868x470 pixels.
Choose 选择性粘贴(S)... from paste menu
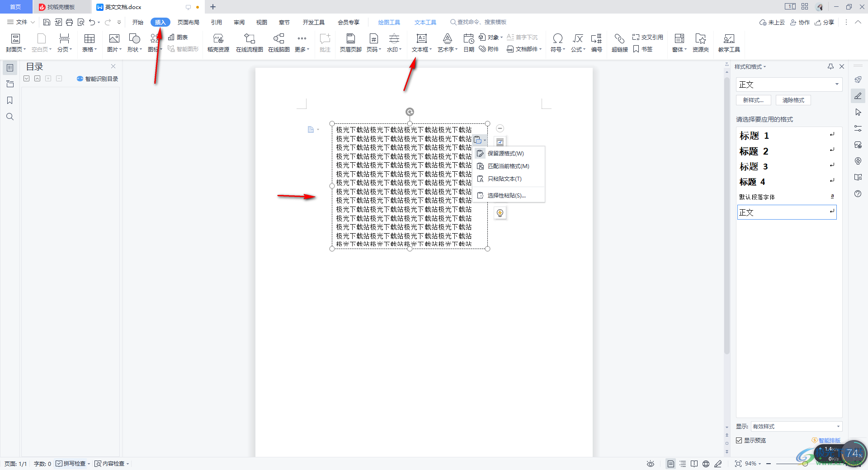point(509,196)
